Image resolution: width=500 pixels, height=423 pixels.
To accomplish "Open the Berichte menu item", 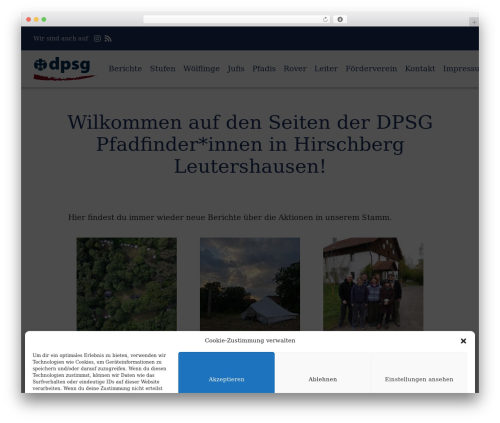I will click(x=125, y=69).
